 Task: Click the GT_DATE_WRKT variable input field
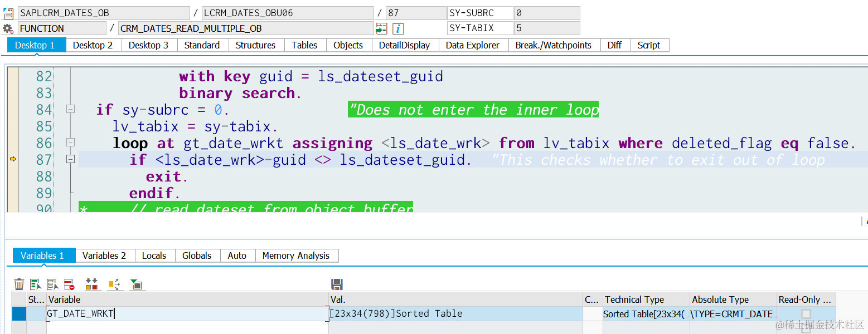[187, 313]
